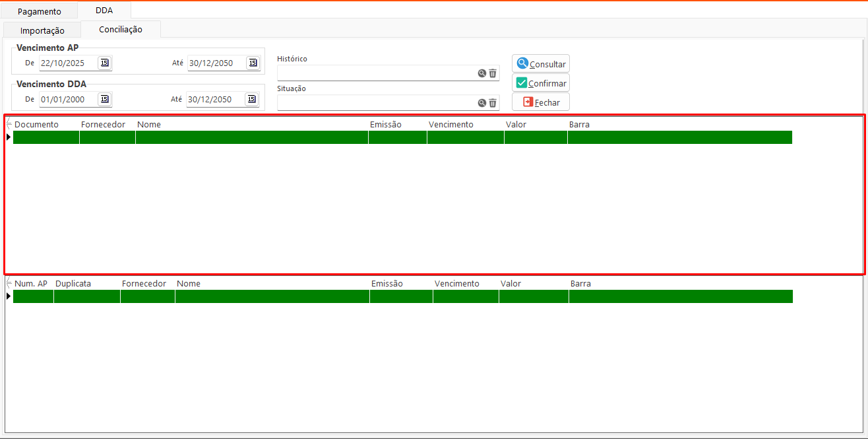
Task: Switch to the Pagamento tab
Action: pyautogui.click(x=39, y=11)
